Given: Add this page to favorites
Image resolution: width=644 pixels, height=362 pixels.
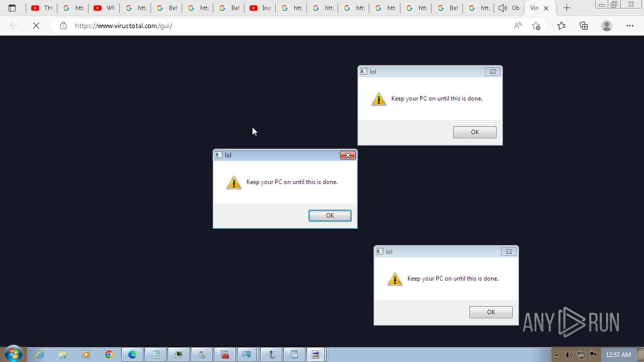Looking at the screenshot, I should 536,26.
